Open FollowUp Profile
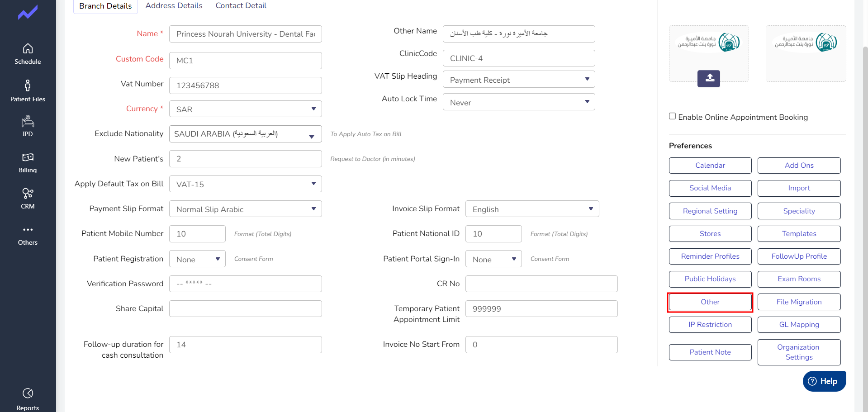This screenshot has width=868, height=412. click(x=799, y=256)
